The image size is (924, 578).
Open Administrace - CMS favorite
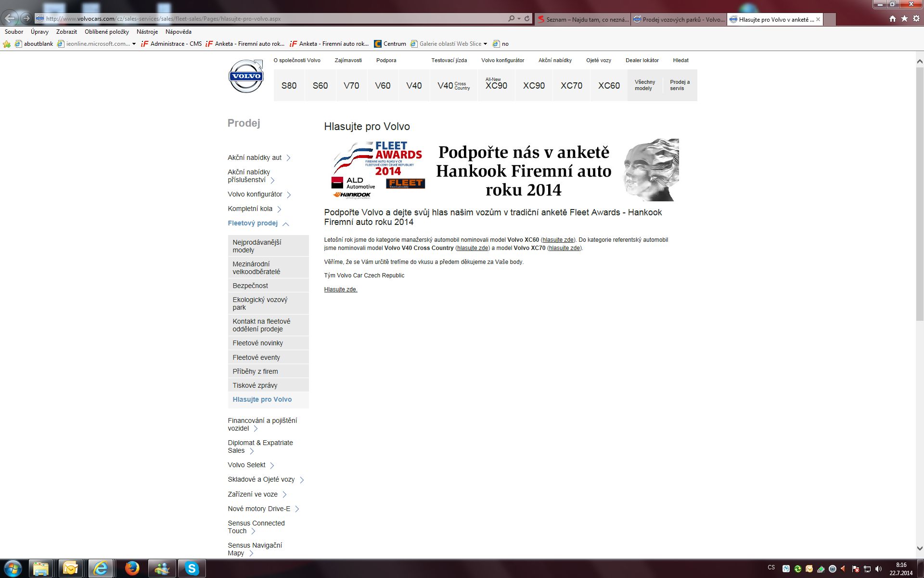point(172,44)
